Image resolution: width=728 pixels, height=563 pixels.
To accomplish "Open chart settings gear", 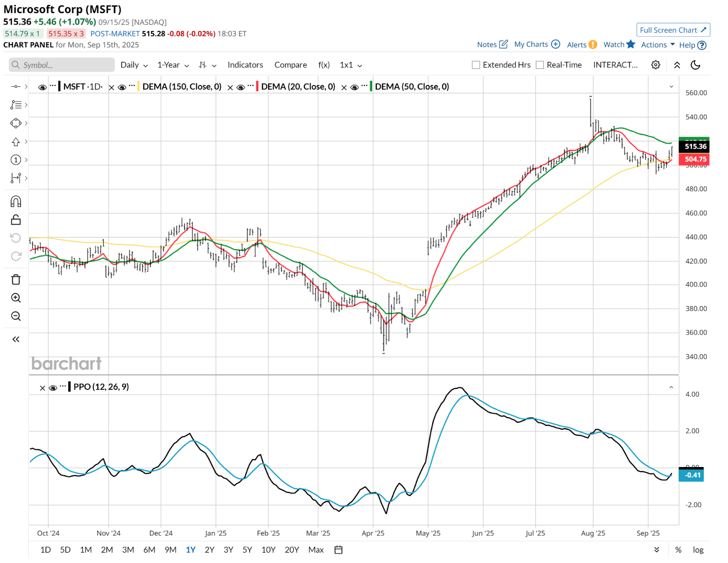I will (x=656, y=65).
